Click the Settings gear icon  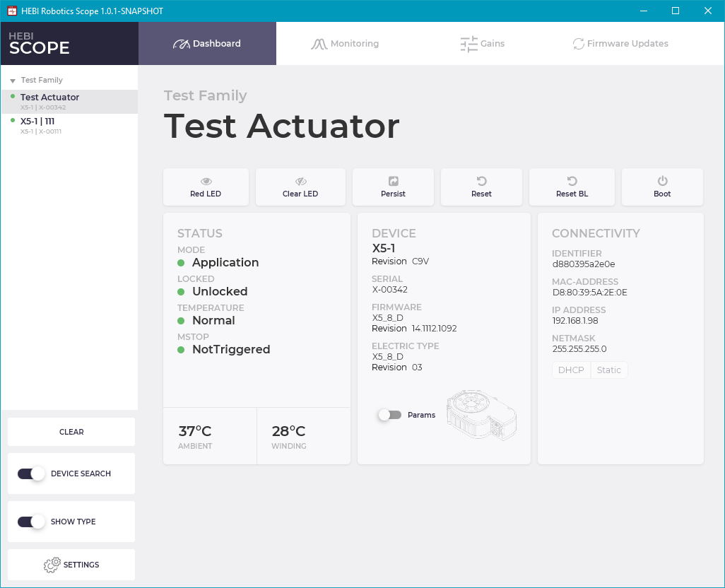tap(52, 565)
